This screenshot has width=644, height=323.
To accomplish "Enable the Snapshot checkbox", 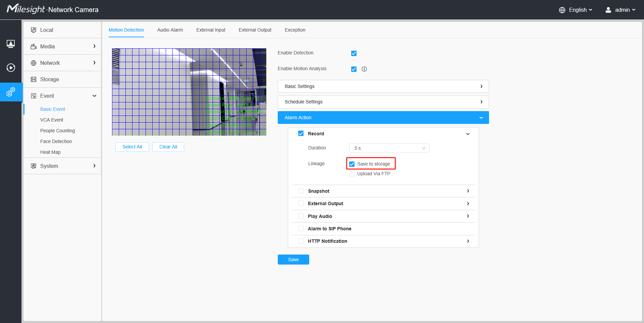I will click(x=301, y=191).
